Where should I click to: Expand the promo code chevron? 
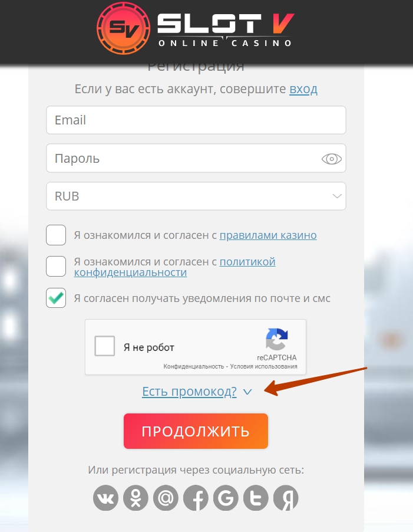247,392
